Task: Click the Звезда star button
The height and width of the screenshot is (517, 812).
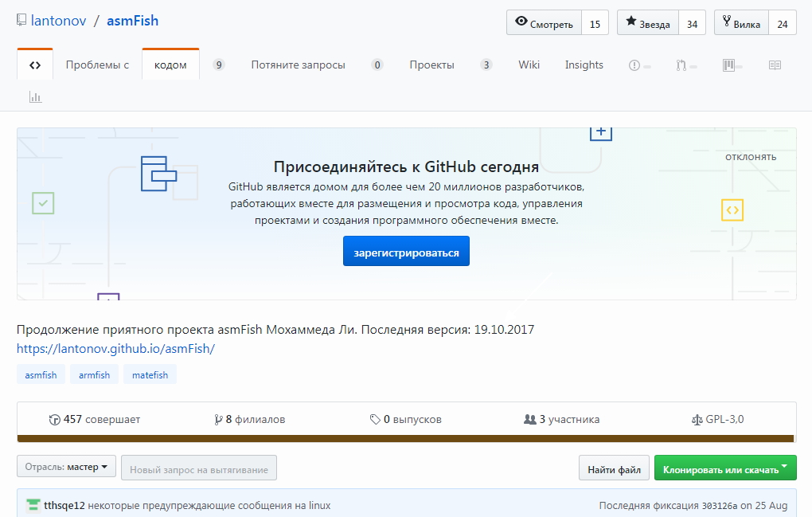Action: point(647,23)
